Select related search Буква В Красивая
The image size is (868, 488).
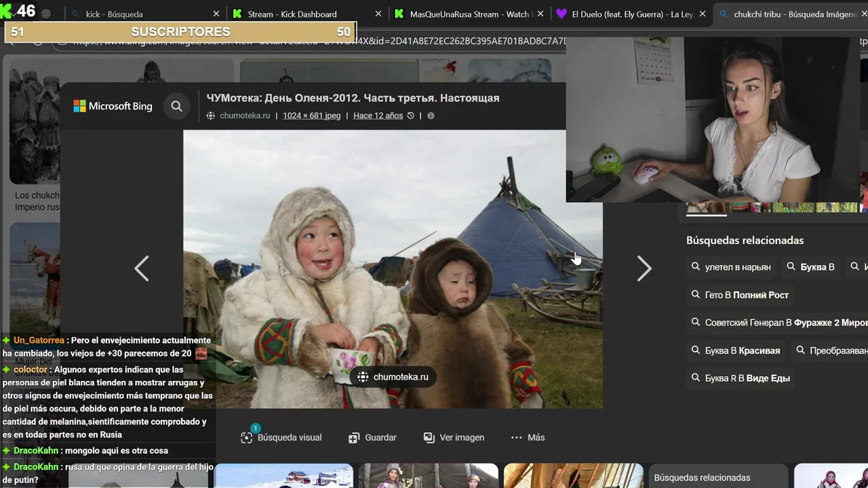(736, 350)
